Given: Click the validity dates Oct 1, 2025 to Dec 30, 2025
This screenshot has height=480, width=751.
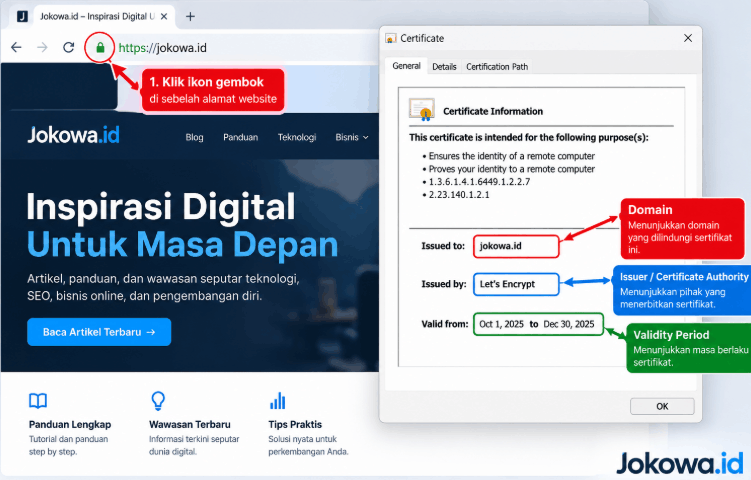Looking at the screenshot, I should point(538,324).
